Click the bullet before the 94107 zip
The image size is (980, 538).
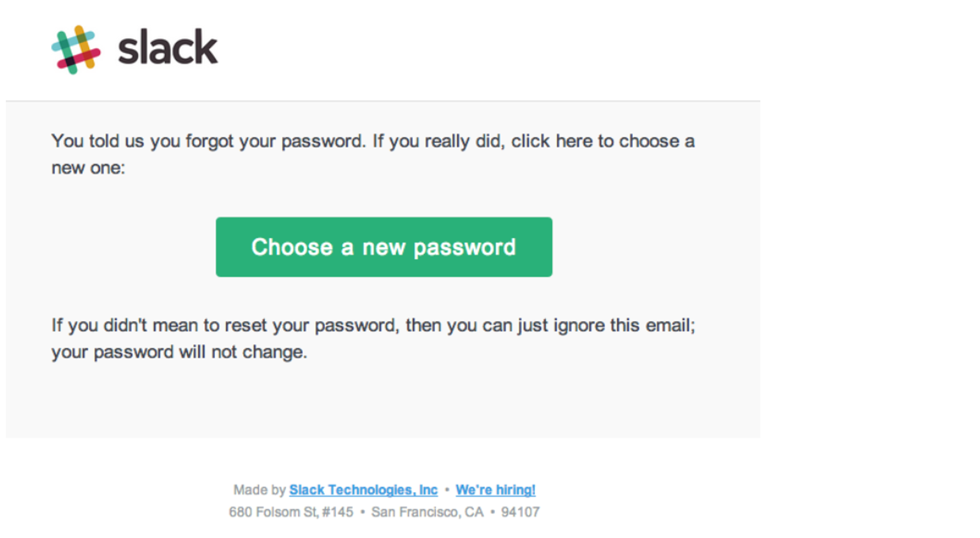[493, 512]
